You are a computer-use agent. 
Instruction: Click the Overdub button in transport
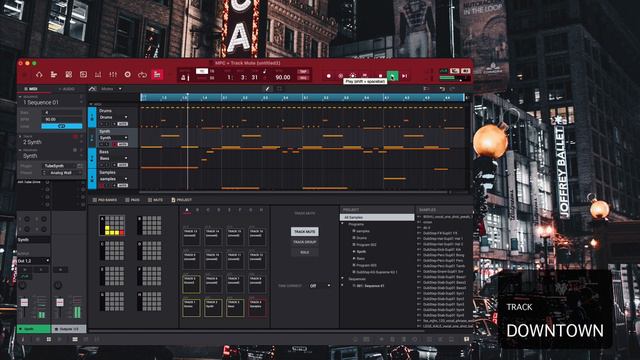pos(341,76)
